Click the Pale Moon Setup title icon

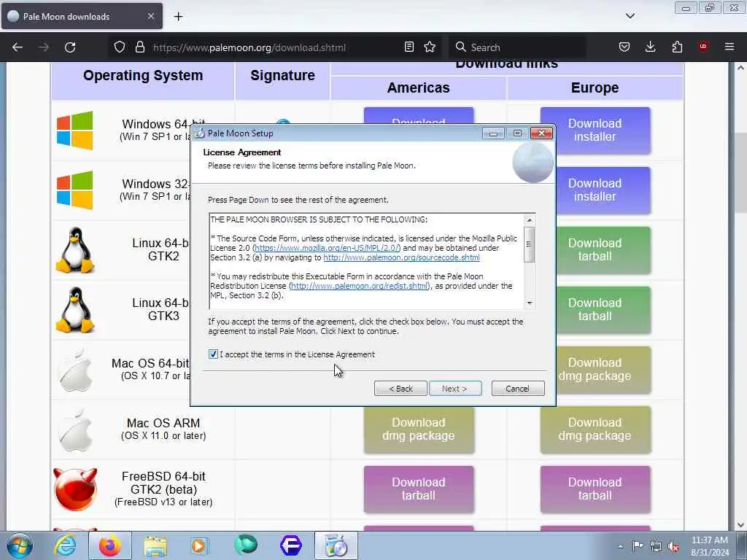pyautogui.click(x=200, y=133)
